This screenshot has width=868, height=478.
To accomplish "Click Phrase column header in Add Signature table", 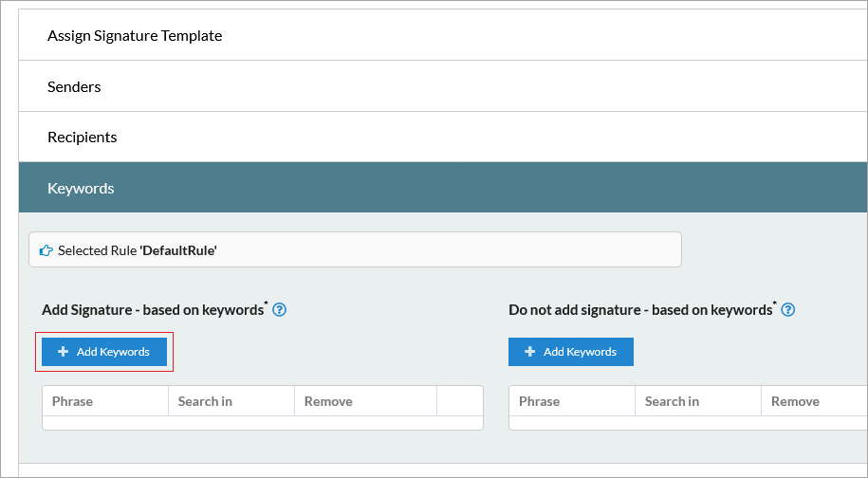I will point(73,401).
